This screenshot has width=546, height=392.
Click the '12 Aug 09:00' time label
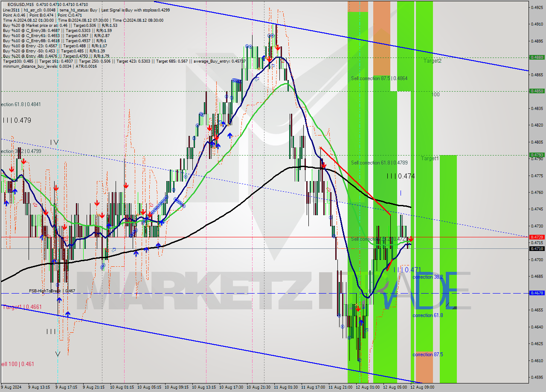click(422, 387)
